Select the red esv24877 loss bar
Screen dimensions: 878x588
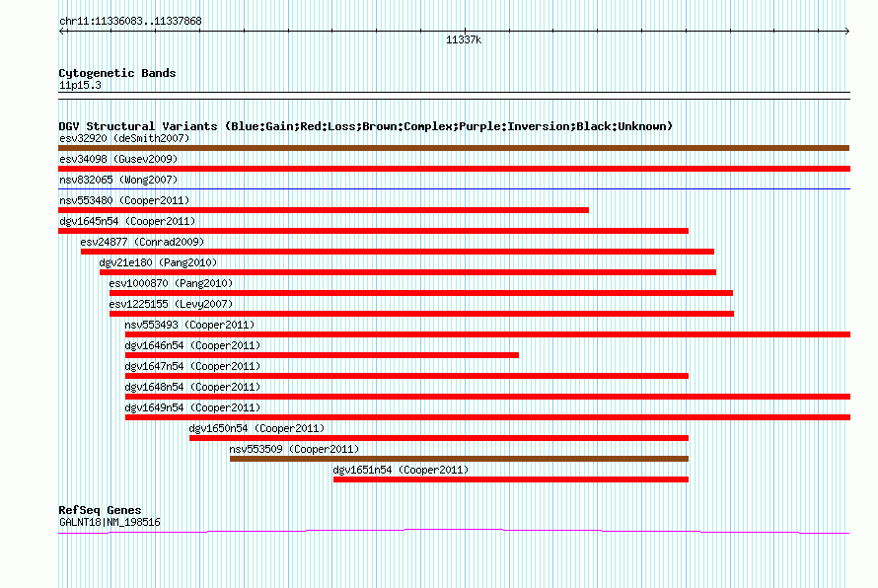point(397,252)
